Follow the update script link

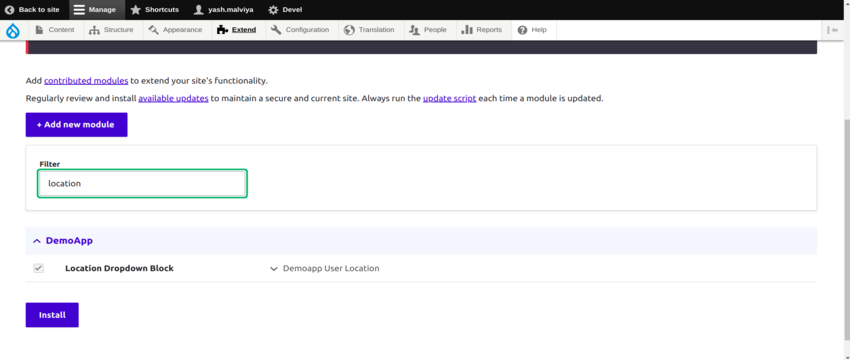click(449, 99)
